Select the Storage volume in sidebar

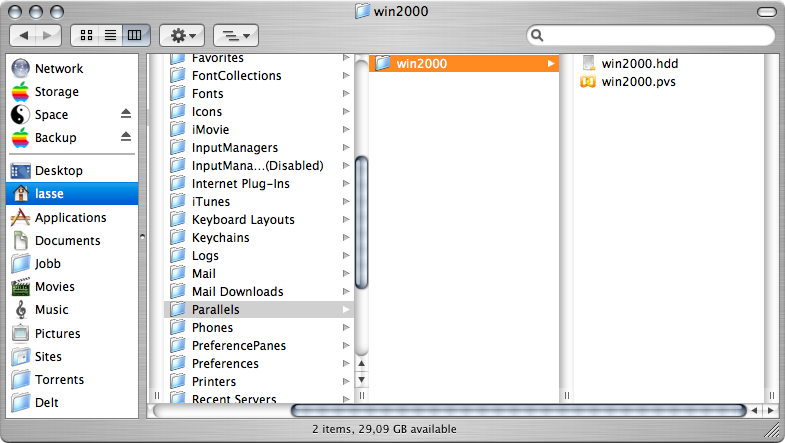pyautogui.click(x=72, y=92)
